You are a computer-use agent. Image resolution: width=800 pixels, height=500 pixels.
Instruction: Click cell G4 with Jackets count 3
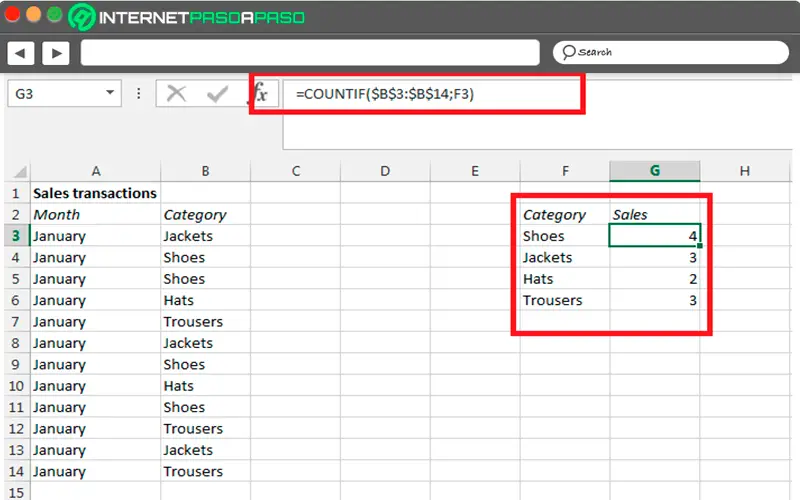[655, 258]
